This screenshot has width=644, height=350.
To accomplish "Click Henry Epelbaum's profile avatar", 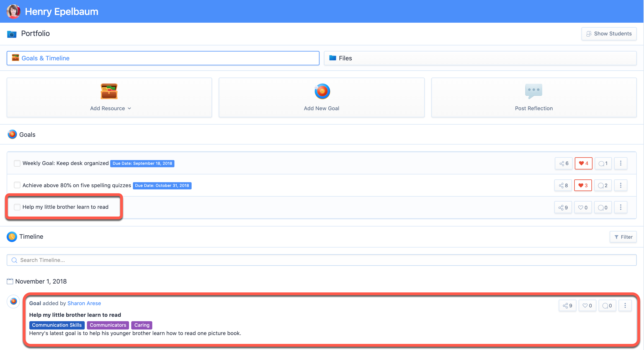I will point(13,11).
